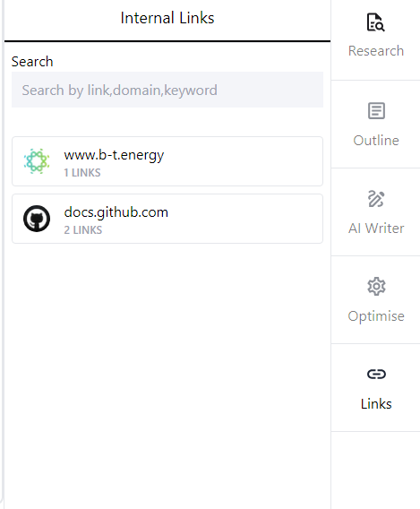Select the Links sidebar label
Image resolution: width=420 pixels, height=509 pixels.
[x=376, y=404]
